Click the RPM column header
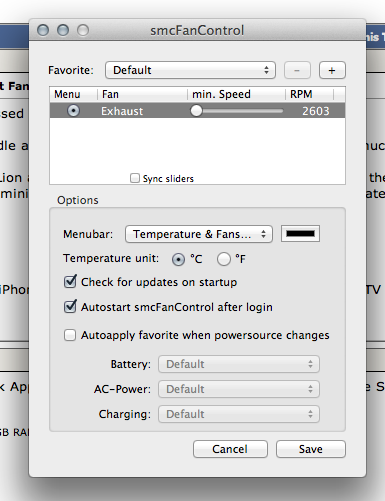This screenshot has width=385, height=501. point(309,94)
